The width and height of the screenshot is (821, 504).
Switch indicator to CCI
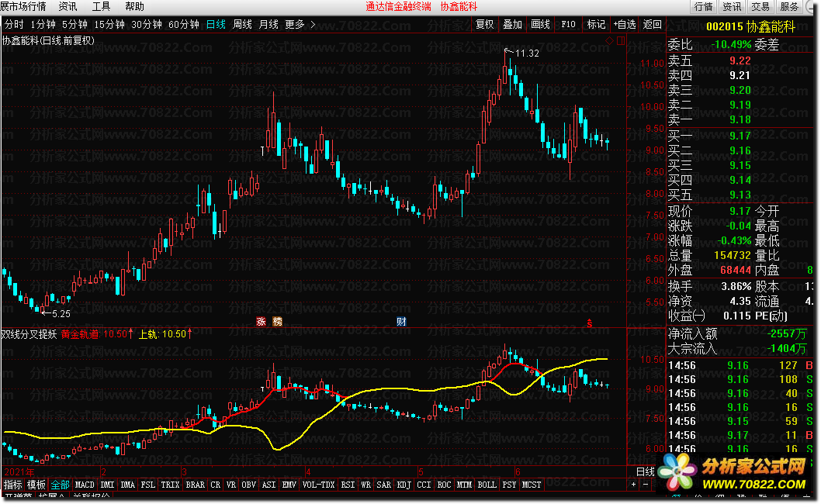pos(424,485)
